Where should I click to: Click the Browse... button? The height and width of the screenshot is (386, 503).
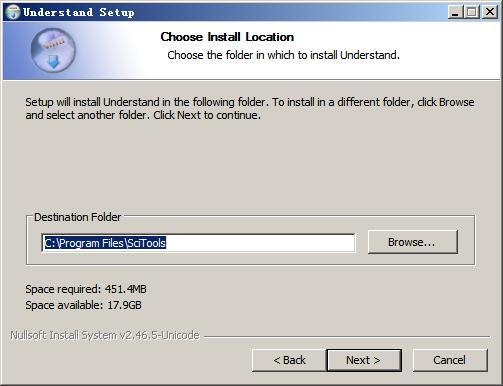tap(413, 242)
